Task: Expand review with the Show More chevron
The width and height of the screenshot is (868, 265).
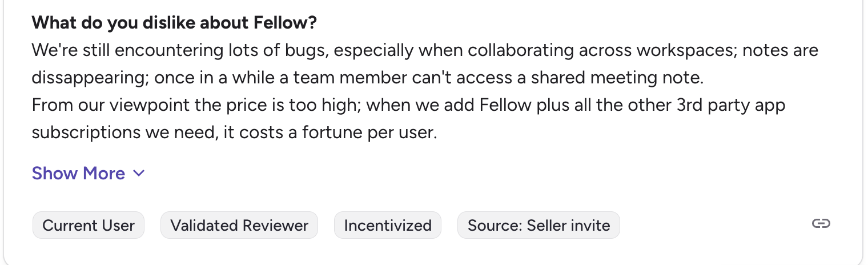Action: [139, 174]
